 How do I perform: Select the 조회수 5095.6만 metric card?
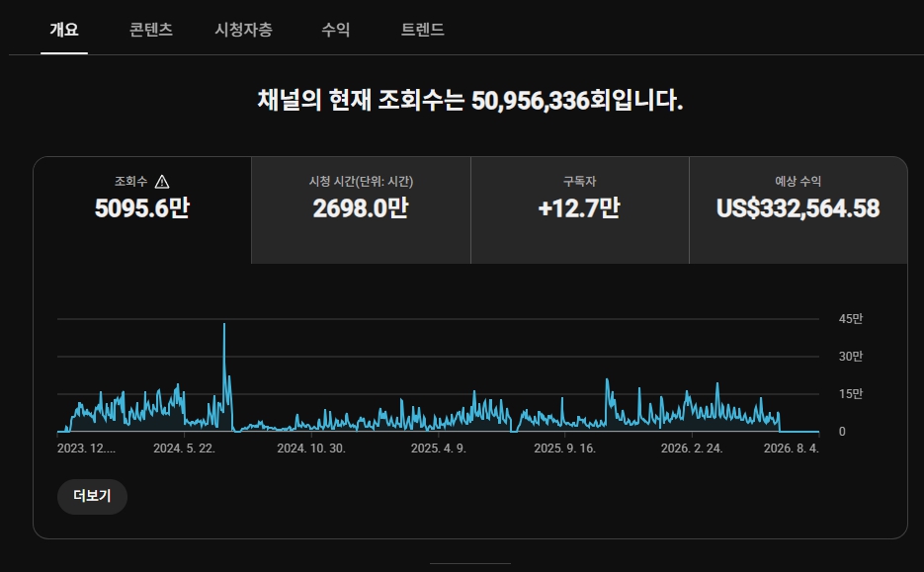pyautogui.click(x=142, y=210)
